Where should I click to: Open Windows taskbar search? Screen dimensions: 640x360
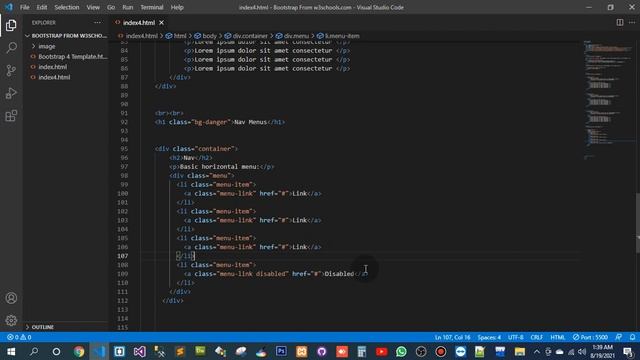point(34,351)
